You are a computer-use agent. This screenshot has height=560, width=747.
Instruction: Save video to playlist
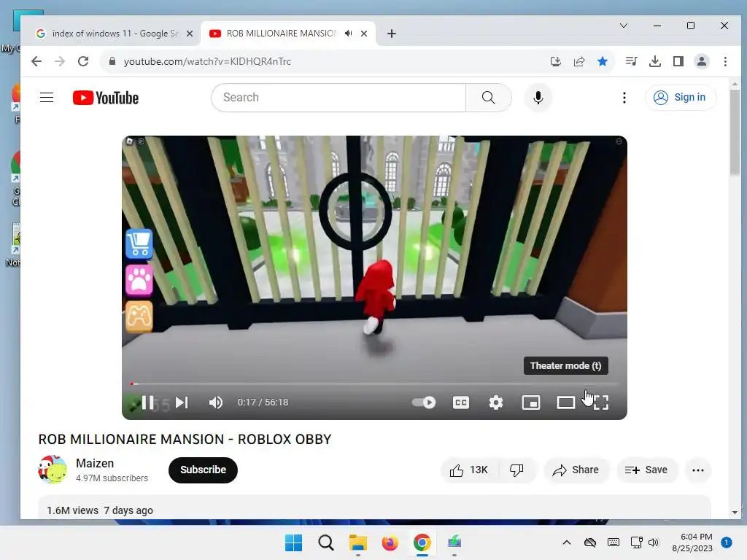(x=646, y=470)
